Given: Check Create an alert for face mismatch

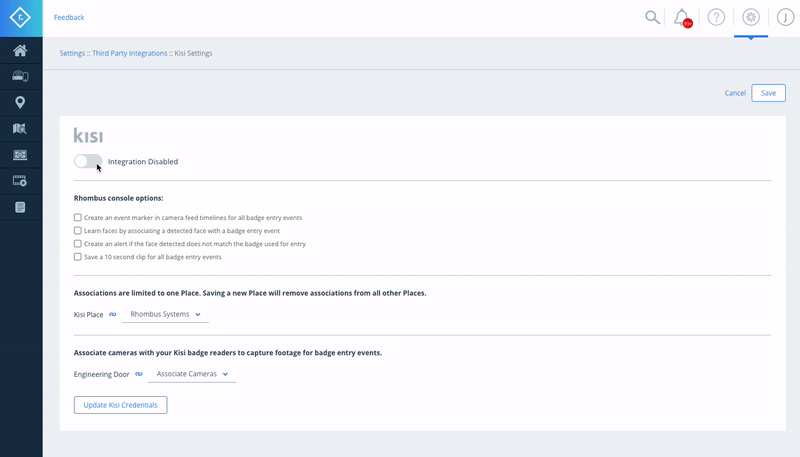Looking at the screenshot, I should pyautogui.click(x=78, y=244).
